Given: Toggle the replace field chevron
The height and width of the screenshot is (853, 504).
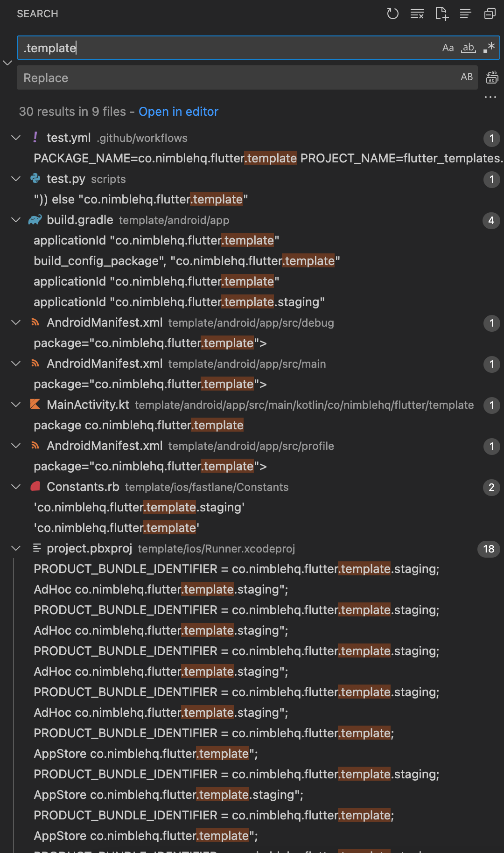Looking at the screenshot, I should pos(7,63).
